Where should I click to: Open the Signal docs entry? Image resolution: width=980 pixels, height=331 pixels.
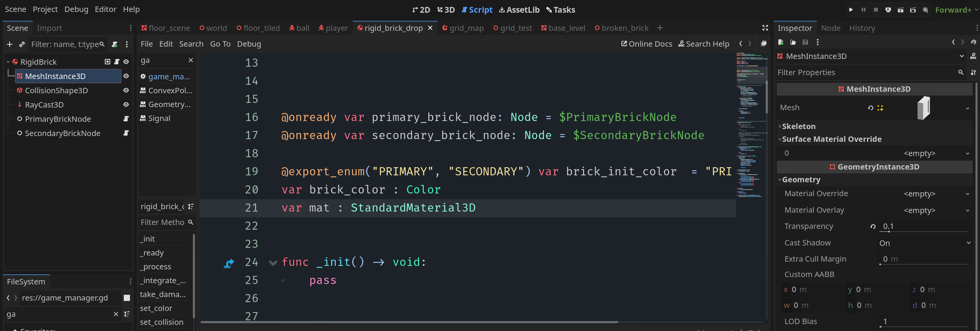pos(167,118)
